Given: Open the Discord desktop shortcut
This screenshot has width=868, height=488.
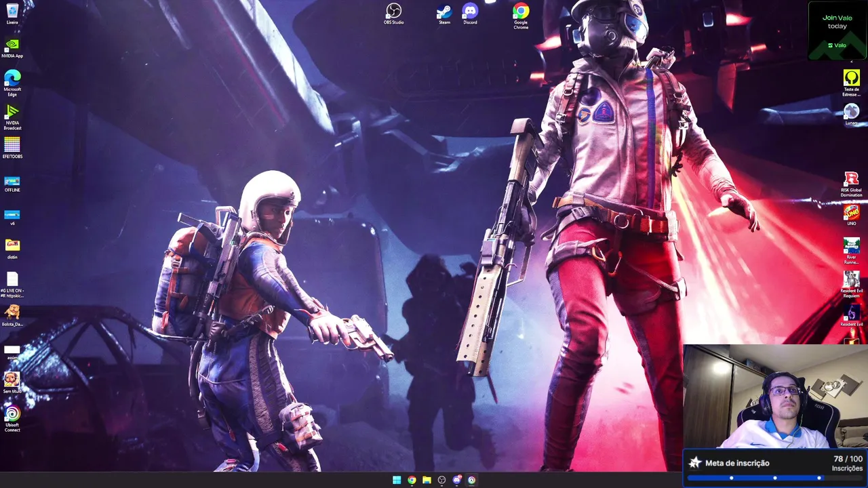Looking at the screenshot, I should pyautogui.click(x=470, y=14).
